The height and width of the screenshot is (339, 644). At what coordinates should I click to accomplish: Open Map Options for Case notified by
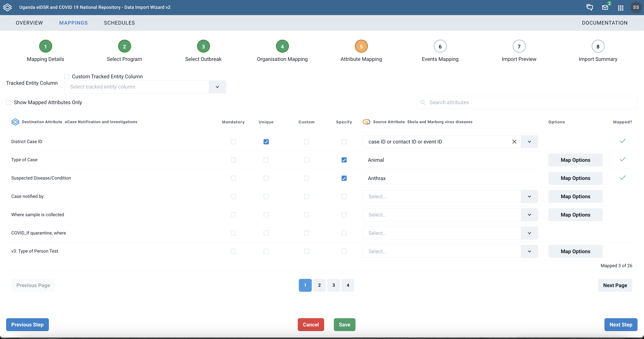pos(576,196)
